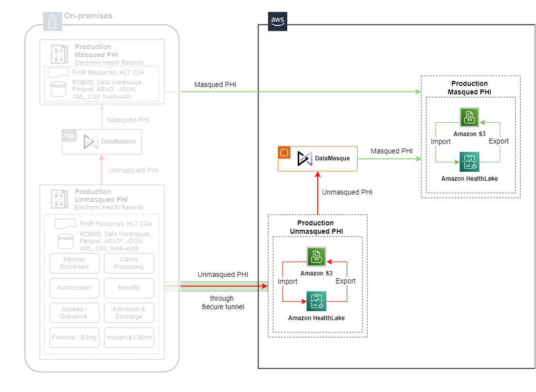536x392 pixels.
Task: Select the Member Enrollment box
Action: tap(74, 263)
